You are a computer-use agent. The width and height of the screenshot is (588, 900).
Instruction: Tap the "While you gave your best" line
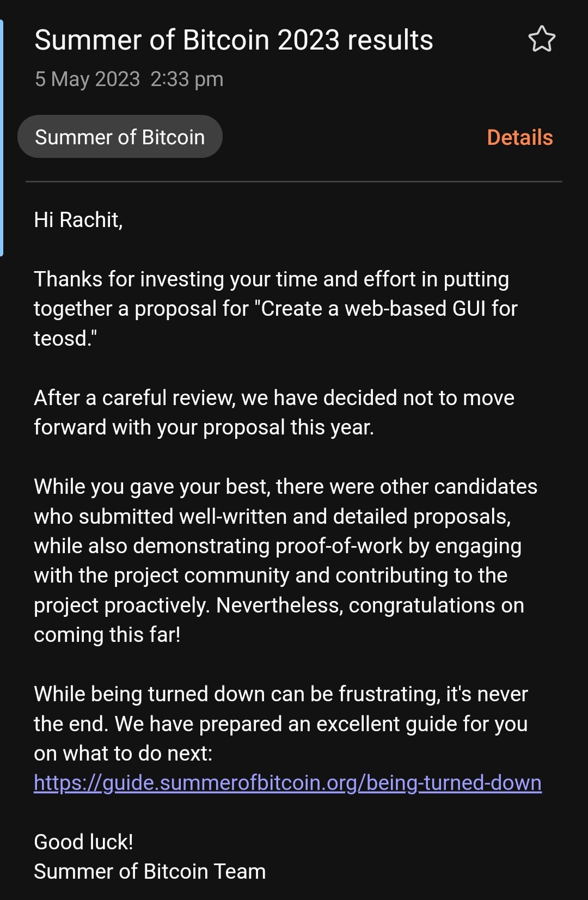coord(285,487)
